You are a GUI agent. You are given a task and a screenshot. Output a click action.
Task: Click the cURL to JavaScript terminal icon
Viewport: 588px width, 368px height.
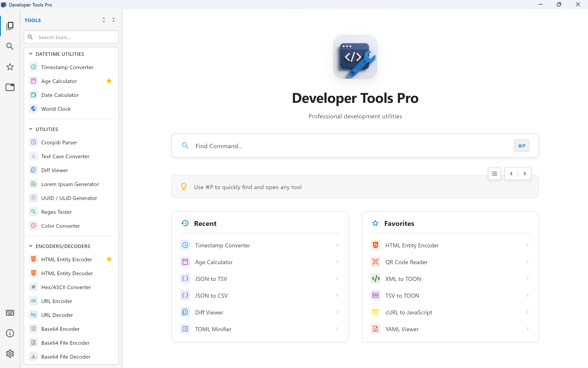(375, 312)
